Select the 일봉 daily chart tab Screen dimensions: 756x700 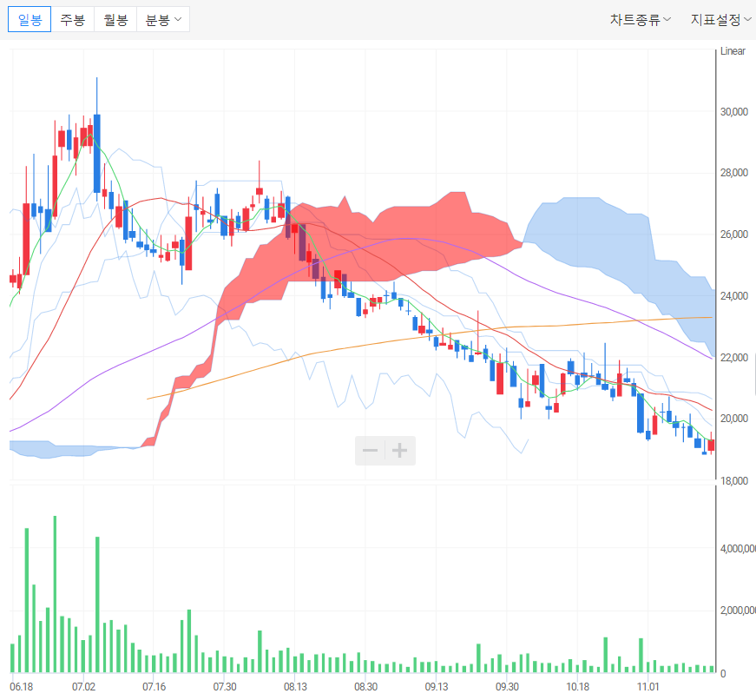tap(30, 20)
